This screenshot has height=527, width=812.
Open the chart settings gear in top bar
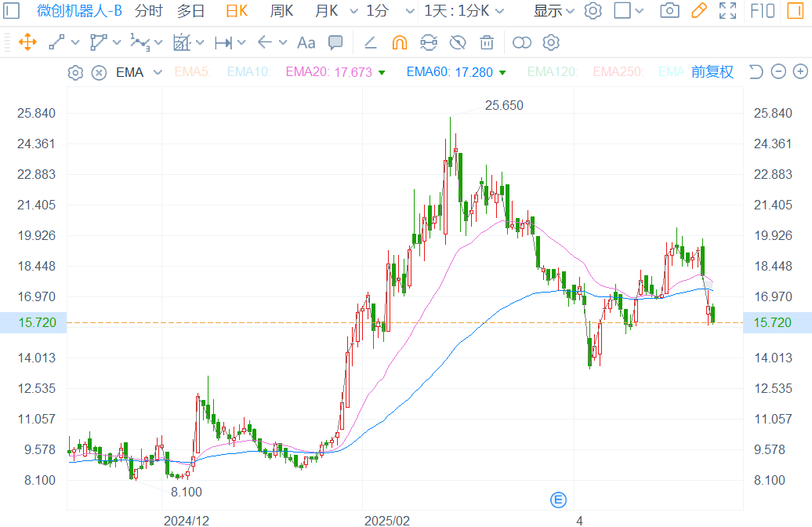tap(593, 10)
